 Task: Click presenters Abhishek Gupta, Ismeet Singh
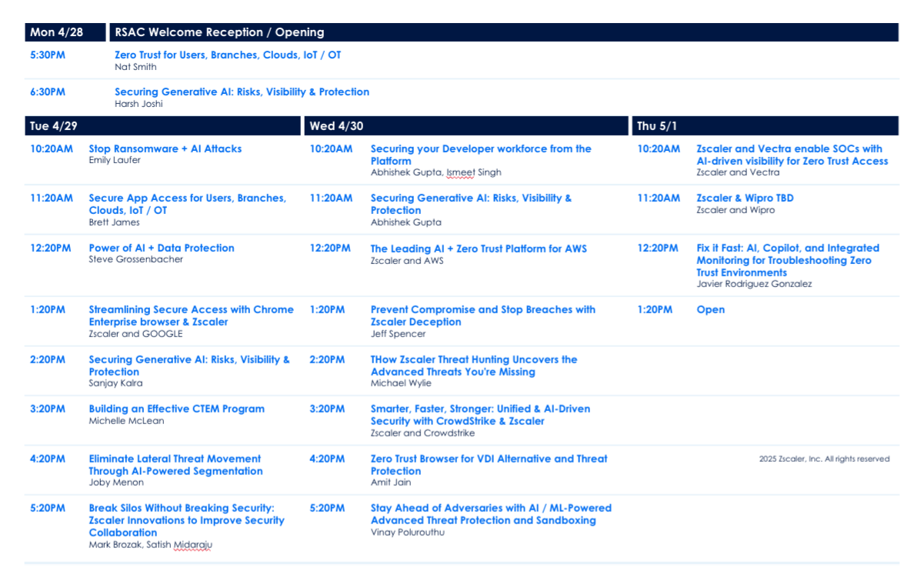pos(435,172)
